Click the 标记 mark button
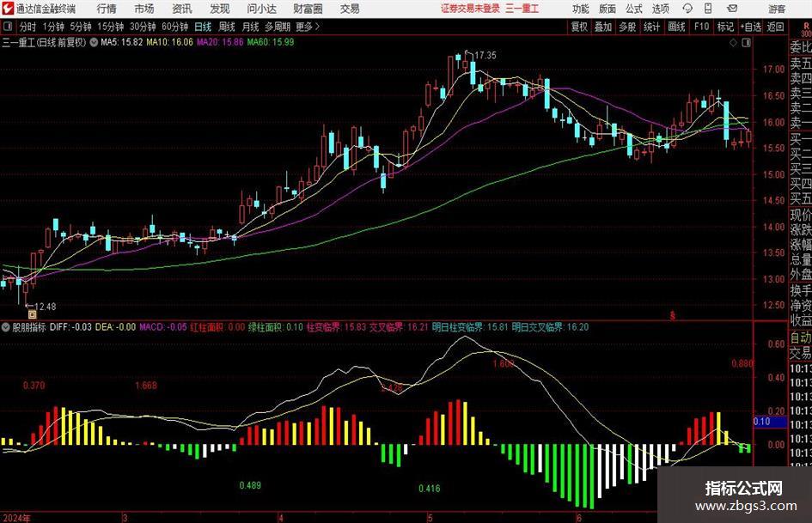Image resolution: width=812 pixels, height=523 pixels. [x=725, y=27]
